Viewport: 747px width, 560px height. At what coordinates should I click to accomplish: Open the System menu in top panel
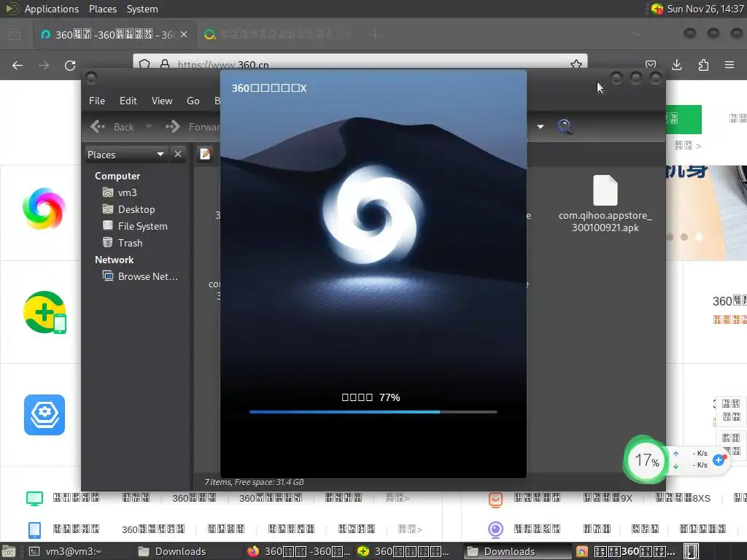coord(142,9)
